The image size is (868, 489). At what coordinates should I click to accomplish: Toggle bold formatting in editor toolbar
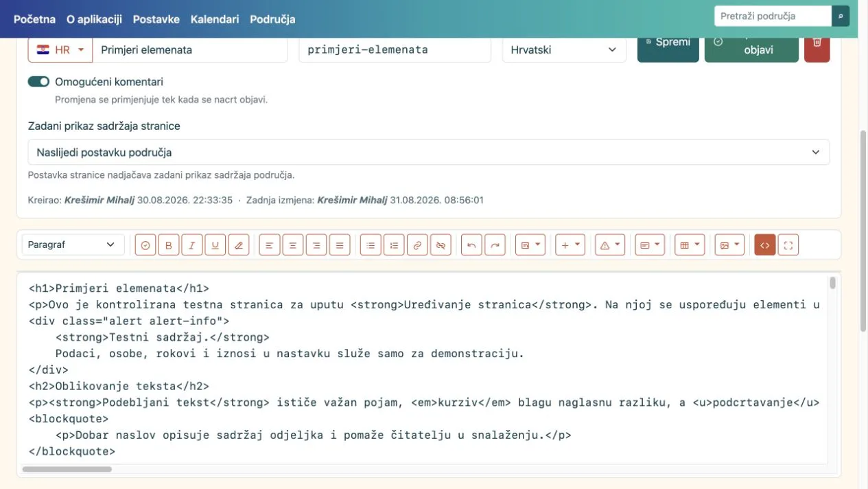(x=169, y=245)
